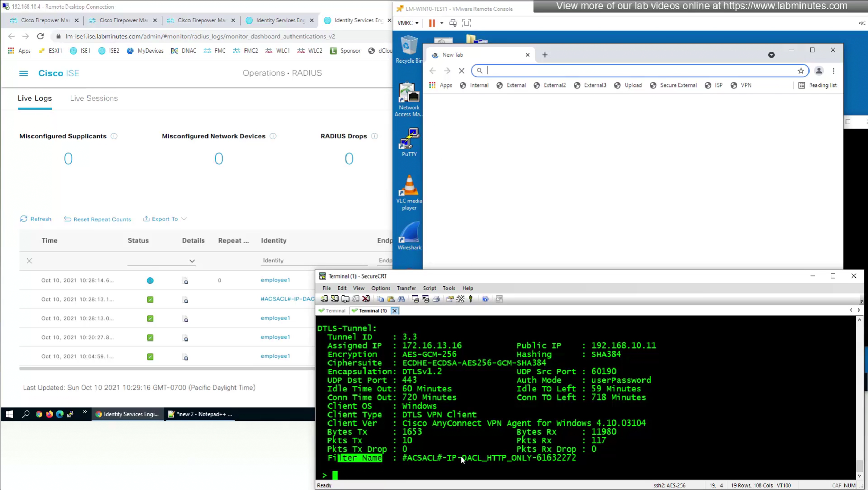
Task: Click the SecureCRT Help question mark icon
Action: pyautogui.click(x=485, y=299)
